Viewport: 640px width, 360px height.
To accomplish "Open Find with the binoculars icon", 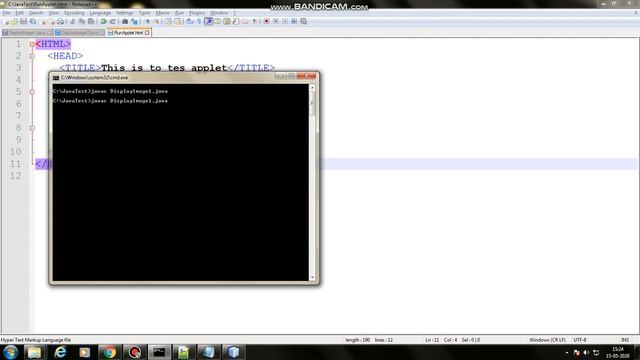I will (125, 21).
